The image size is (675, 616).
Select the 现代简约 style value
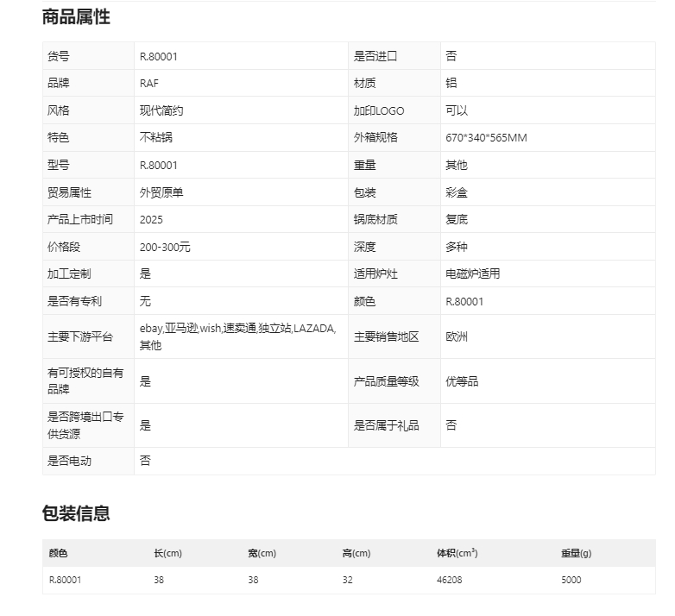[x=161, y=110]
